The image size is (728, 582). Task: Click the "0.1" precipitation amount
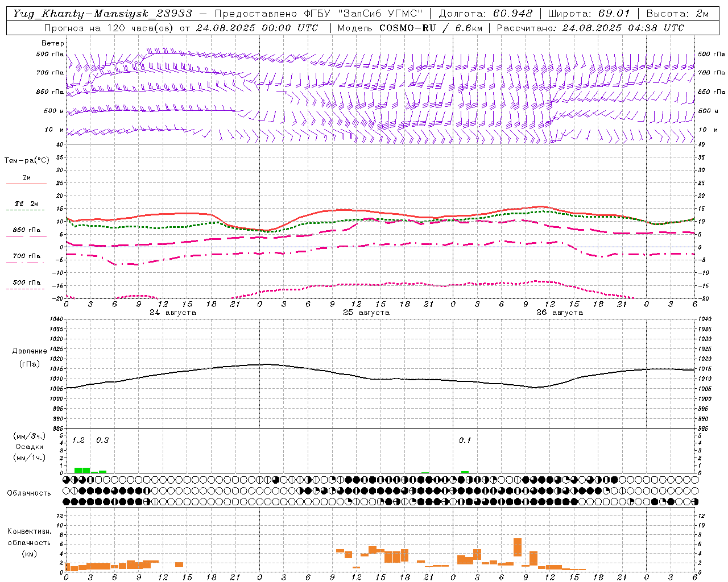[465, 440]
